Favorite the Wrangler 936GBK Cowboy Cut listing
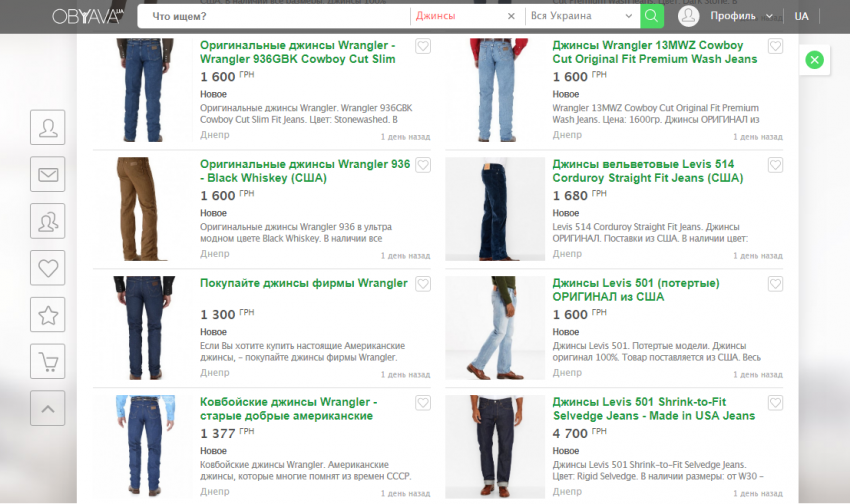 (423, 47)
